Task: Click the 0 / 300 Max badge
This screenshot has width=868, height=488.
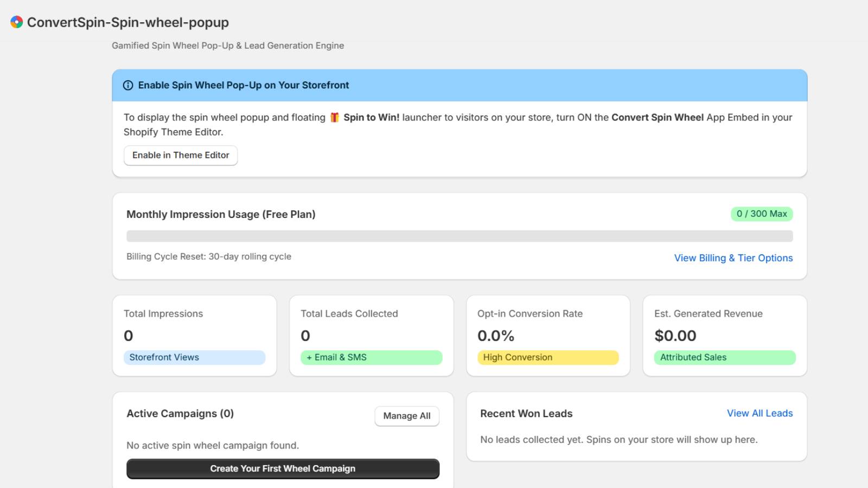Action: pos(762,214)
